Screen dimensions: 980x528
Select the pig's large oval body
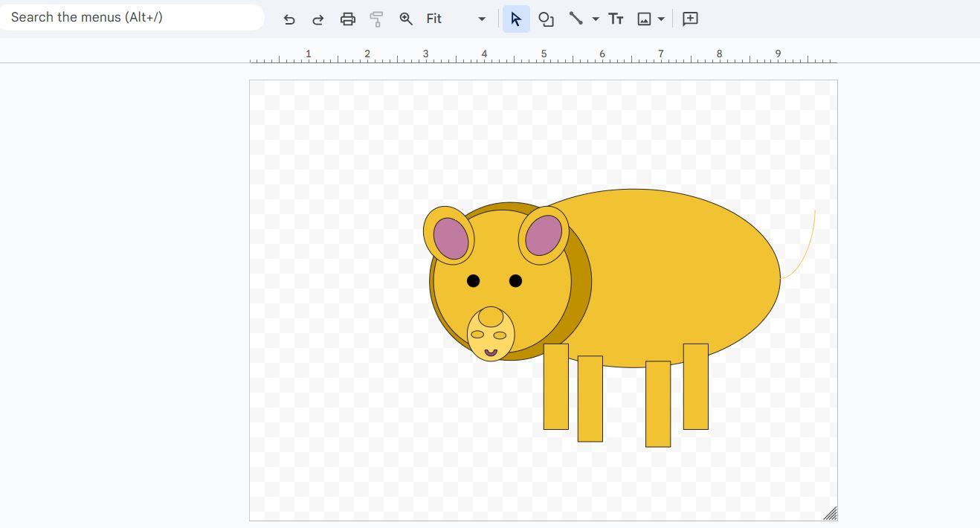[x=669, y=275]
